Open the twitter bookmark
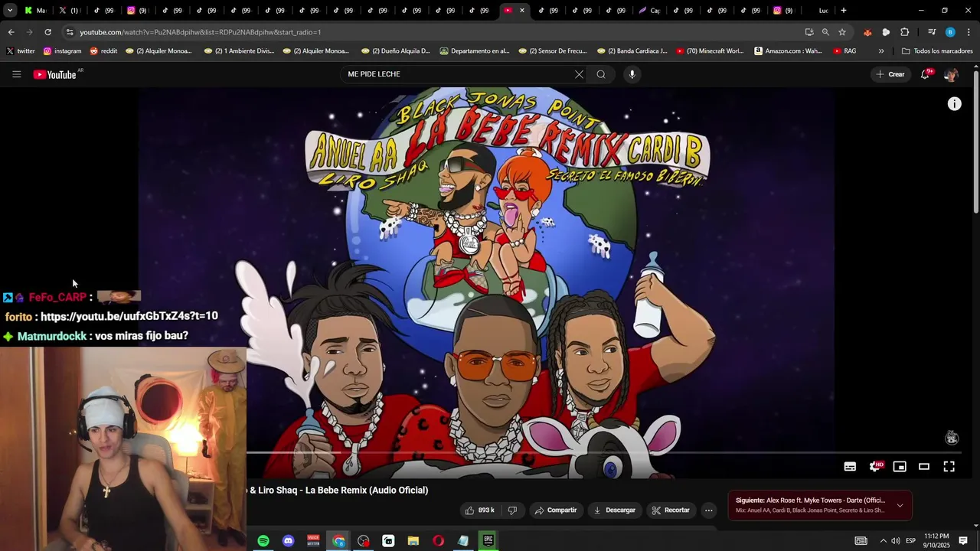980x551 pixels. tap(21, 51)
